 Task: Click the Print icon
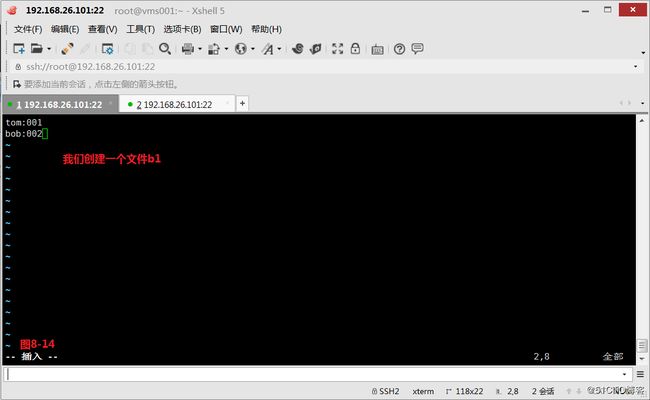point(188,49)
